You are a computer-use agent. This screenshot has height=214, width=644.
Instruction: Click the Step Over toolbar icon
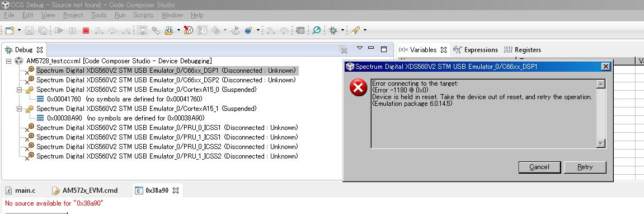coord(112,30)
